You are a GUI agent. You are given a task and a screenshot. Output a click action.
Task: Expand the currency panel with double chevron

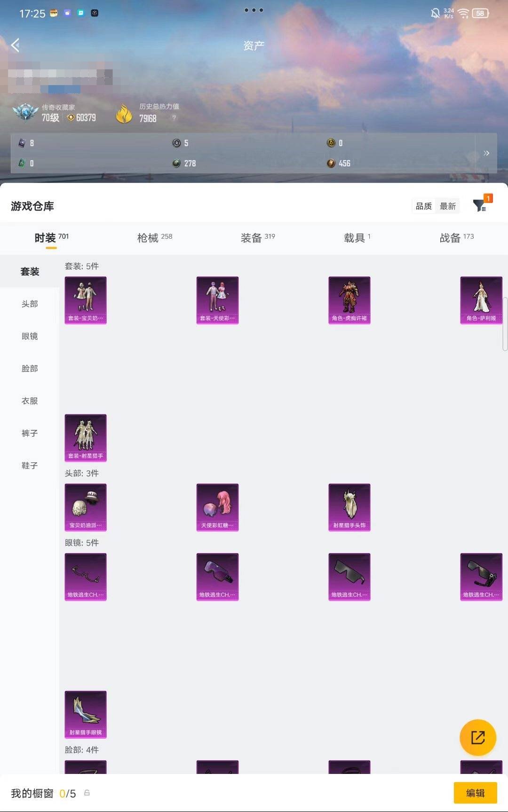[486, 153]
